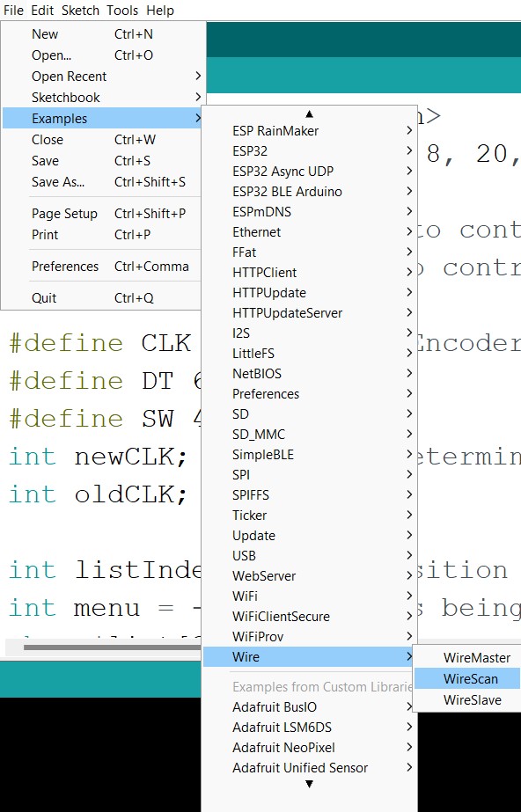Open HTTPUpdateServer examples submenu

309,313
